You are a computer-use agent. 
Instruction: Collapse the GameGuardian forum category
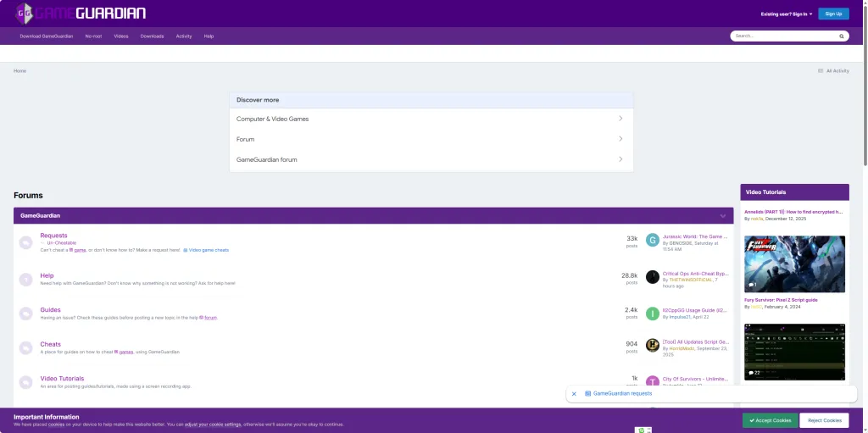pyautogui.click(x=722, y=215)
